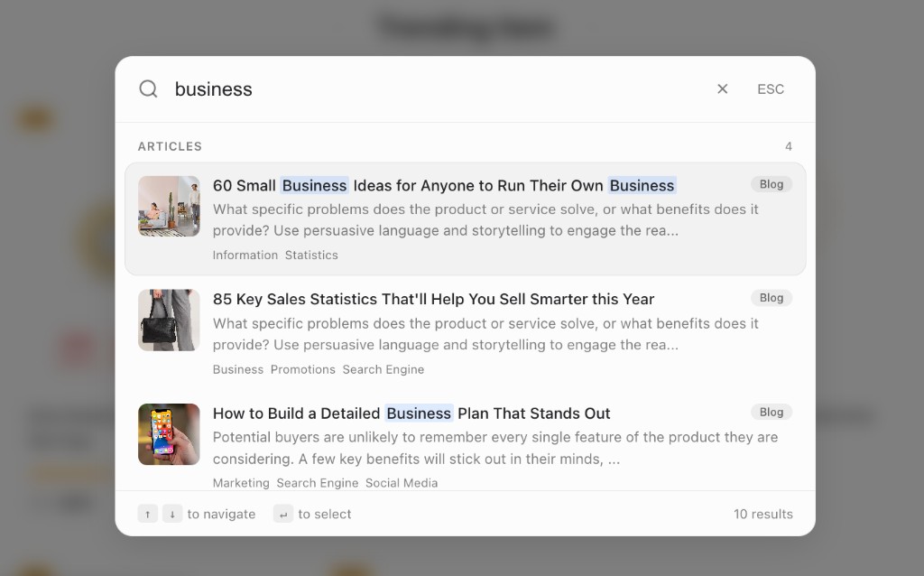Click the up arrow navigate key icon
Viewport: 924px width, 576px height.
click(x=147, y=514)
